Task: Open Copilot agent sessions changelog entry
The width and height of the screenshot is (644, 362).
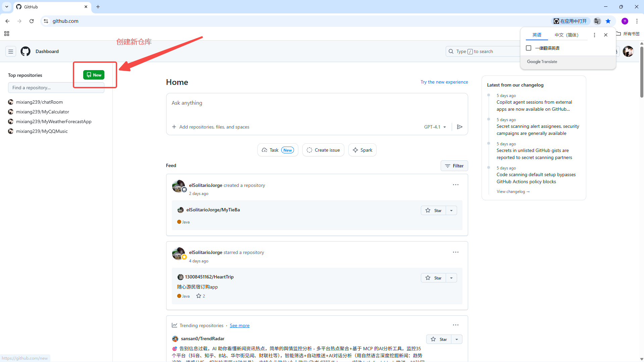Action: (x=534, y=106)
